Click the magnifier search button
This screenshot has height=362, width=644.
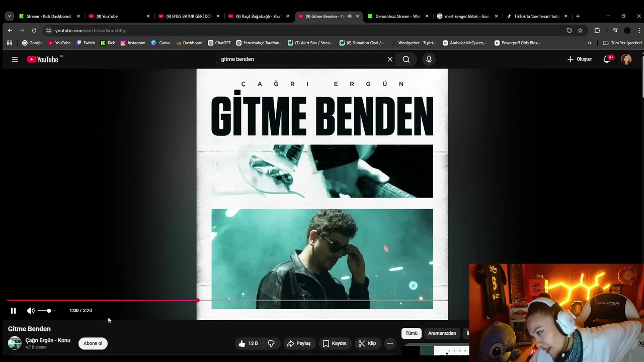[406, 59]
